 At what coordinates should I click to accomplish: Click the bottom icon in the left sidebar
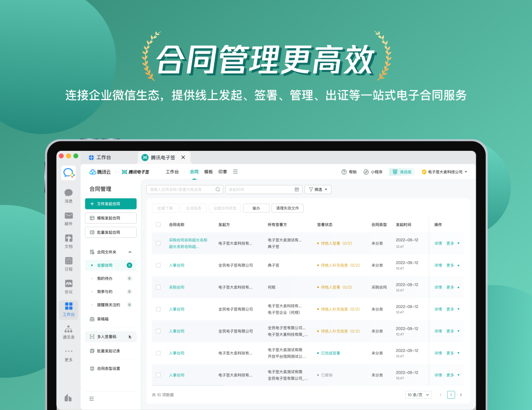[68, 398]
